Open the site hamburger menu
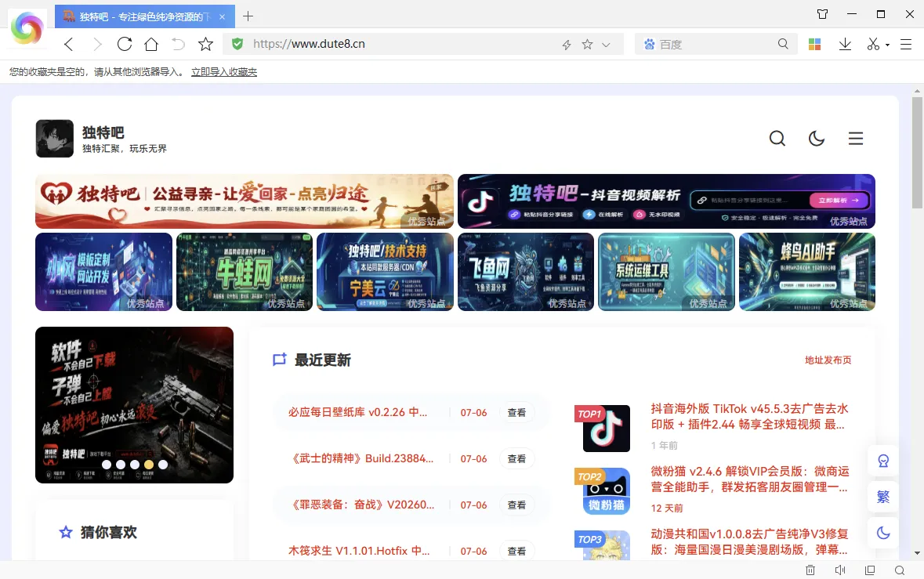Screen dimensions: 924x579 (856, 139)
